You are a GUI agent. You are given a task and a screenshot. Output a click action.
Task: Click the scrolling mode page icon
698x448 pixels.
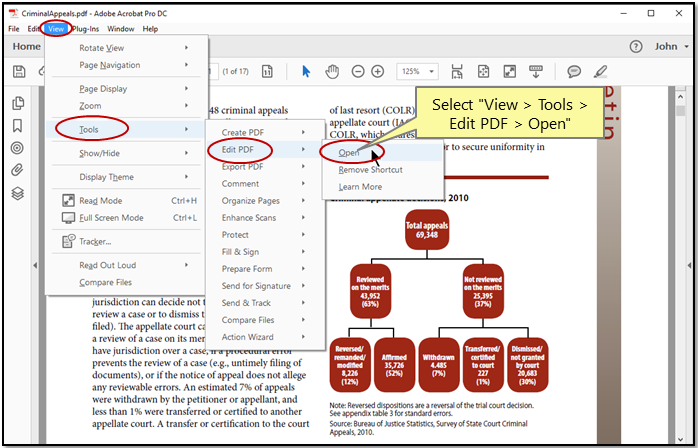(x=457, y=71)
